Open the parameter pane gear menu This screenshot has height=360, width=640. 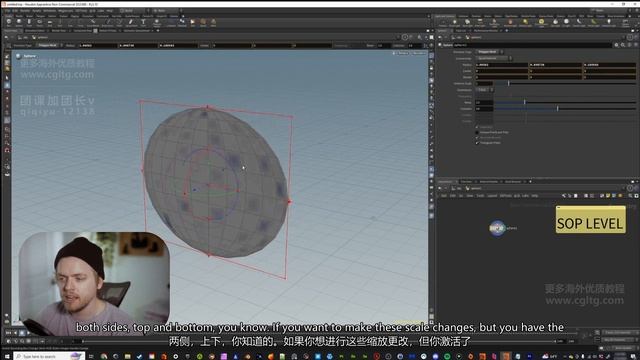(616, 45)
